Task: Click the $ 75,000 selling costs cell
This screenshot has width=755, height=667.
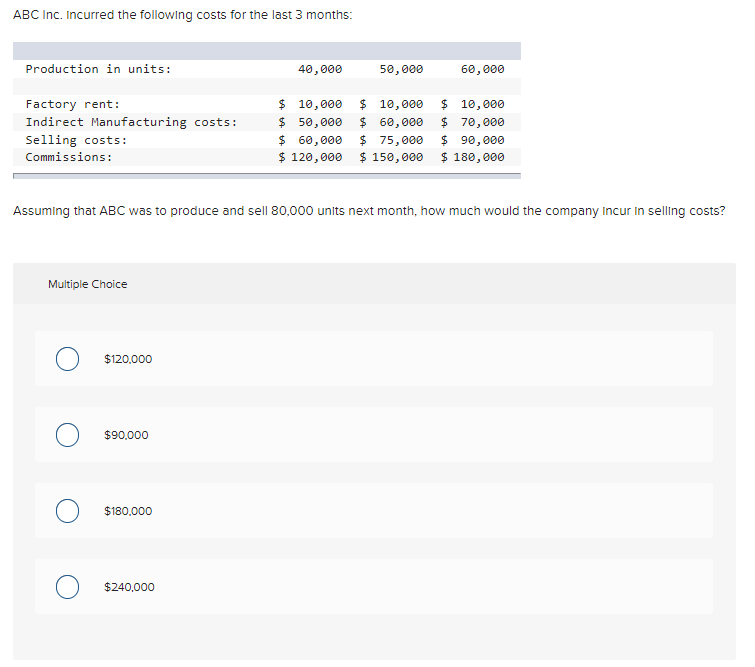Action: pos(391,140)
